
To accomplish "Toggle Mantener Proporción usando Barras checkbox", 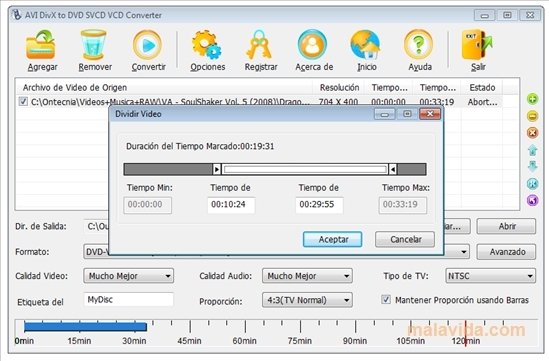I will [385, 299].
